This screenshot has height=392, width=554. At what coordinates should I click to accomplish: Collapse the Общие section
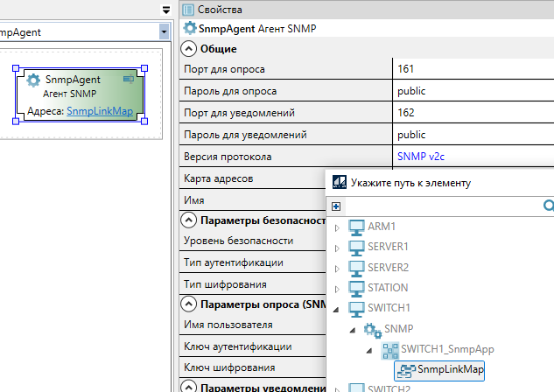tap(189, 49)
